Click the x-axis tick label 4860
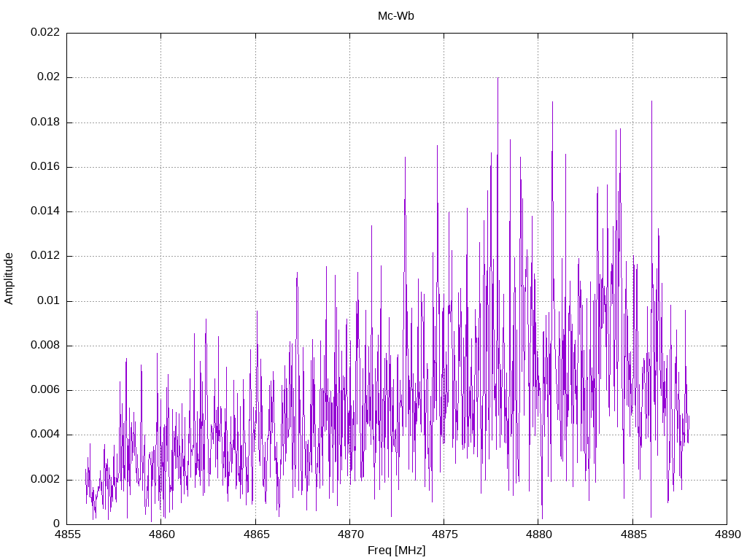Viewport: 747px width, 560px height. tap(162, 534)
